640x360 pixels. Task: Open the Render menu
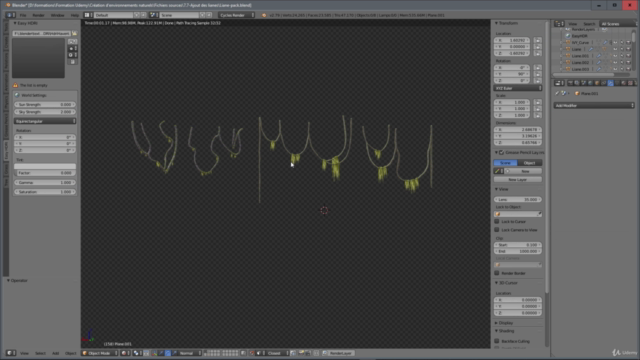tap(38, 15)
